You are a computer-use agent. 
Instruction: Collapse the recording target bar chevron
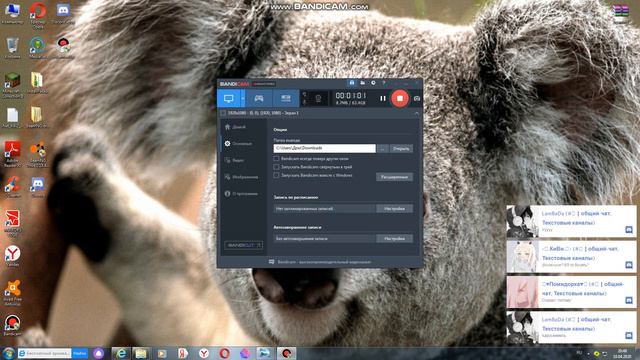[416, 113]
